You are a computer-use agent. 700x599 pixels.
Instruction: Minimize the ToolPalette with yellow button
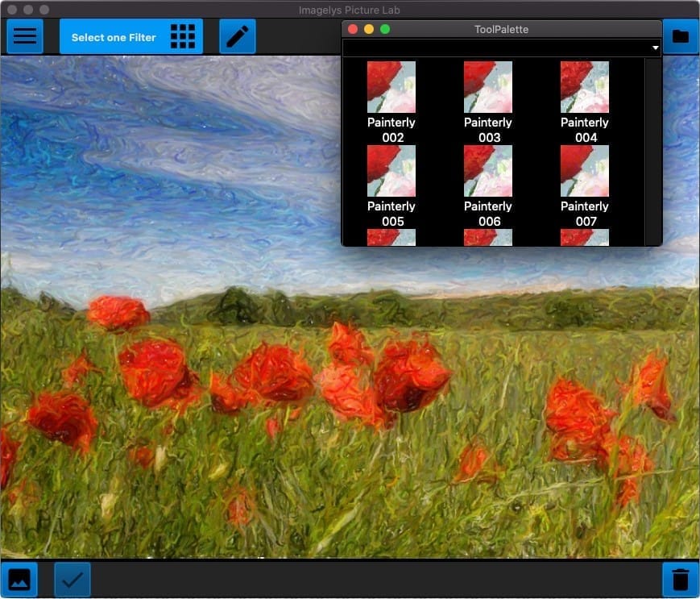369,29
